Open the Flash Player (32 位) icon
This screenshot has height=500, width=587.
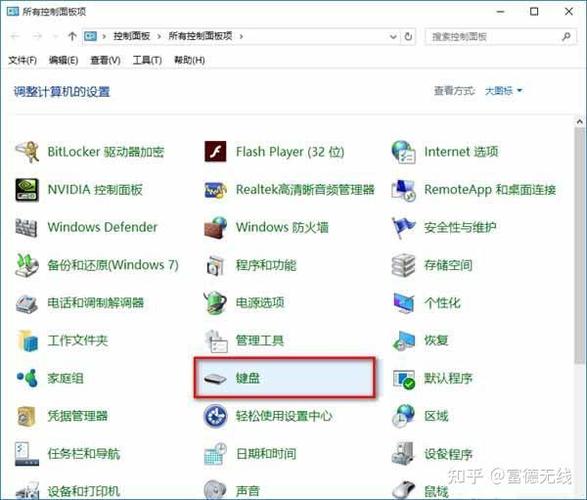click(215, 152)
